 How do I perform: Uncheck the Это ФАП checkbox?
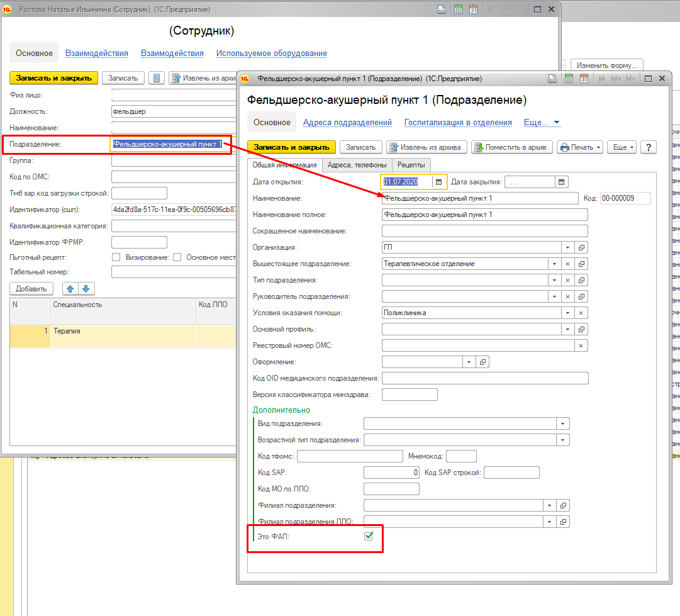[x=369, y=537]
